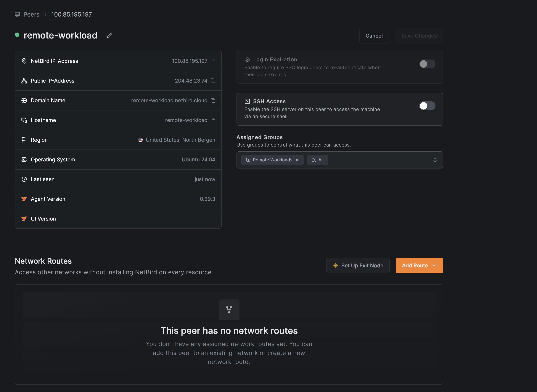Click the Peers menu breadcrumb item

coord(31,14)
